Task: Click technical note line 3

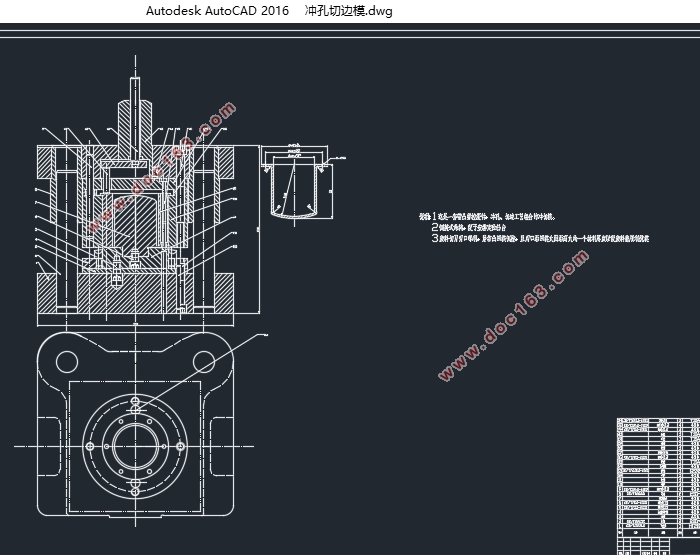Action: coord(540,238)
